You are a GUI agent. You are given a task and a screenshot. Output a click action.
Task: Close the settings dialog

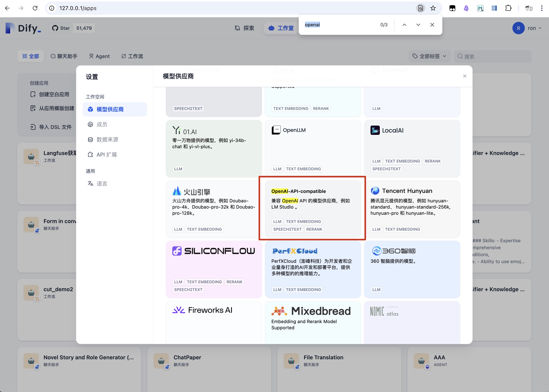click(x=465, y=76)
